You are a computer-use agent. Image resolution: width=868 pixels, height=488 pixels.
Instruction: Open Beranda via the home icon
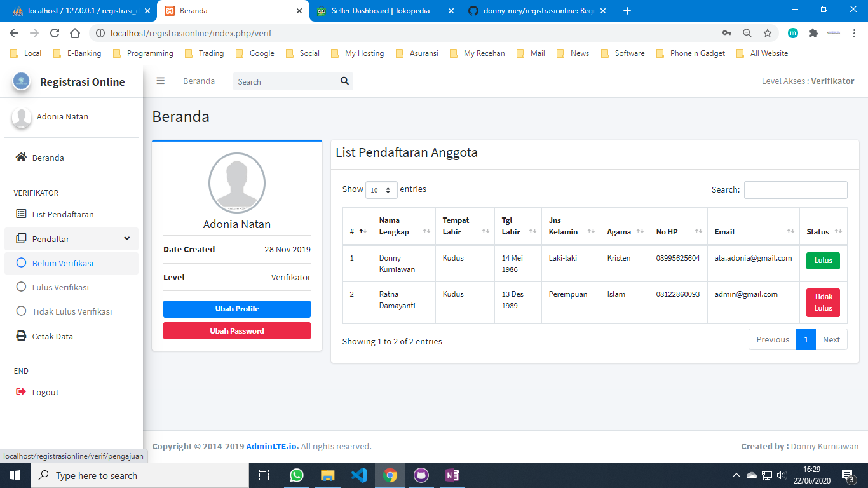pyautogui.click(x=21, y=158)
